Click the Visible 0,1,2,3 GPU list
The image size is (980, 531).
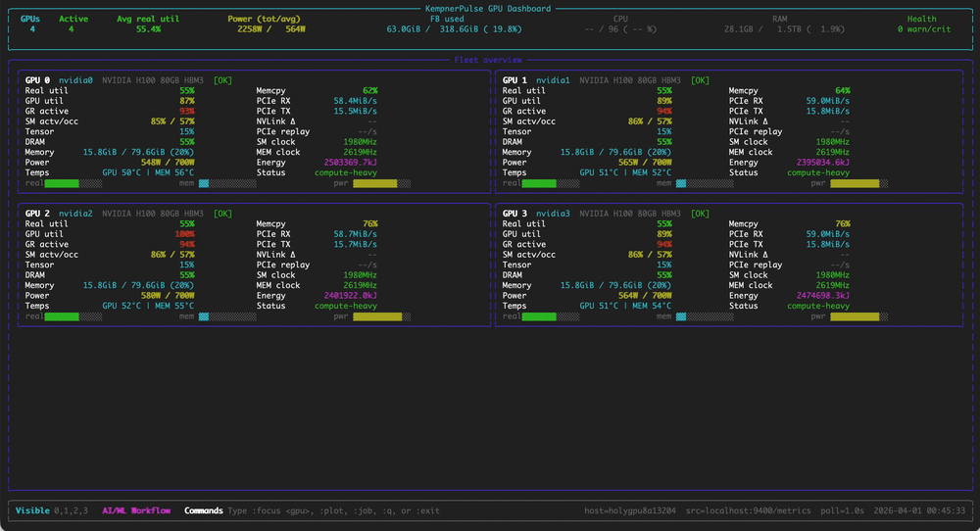51,510
